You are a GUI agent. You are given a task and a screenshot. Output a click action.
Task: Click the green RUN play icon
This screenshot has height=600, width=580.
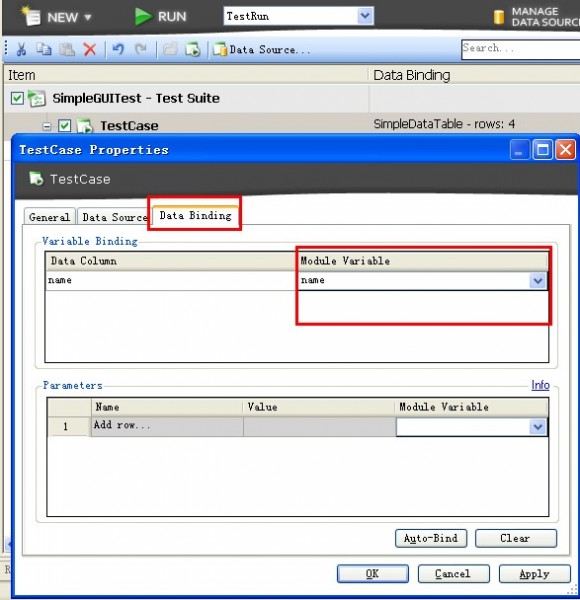pyautogui.click(x=143, y=17)
